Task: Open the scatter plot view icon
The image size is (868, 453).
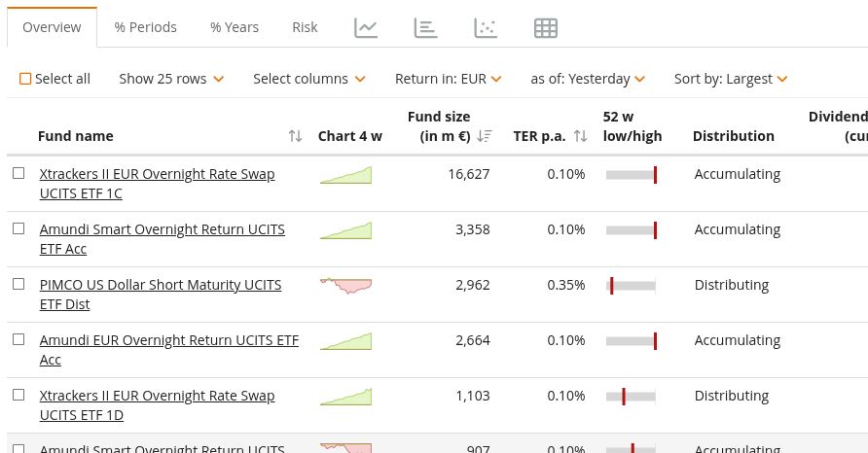Action: tap(486, 27)
